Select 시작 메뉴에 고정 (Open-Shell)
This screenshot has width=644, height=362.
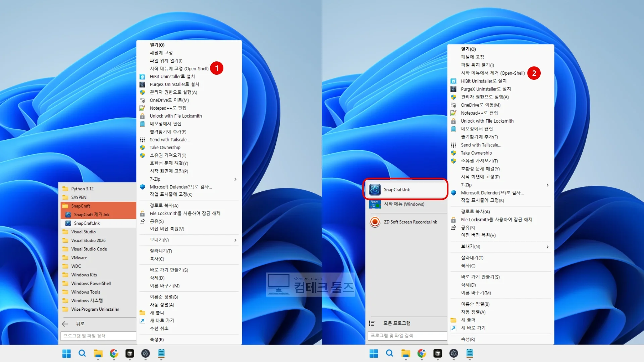179,68
